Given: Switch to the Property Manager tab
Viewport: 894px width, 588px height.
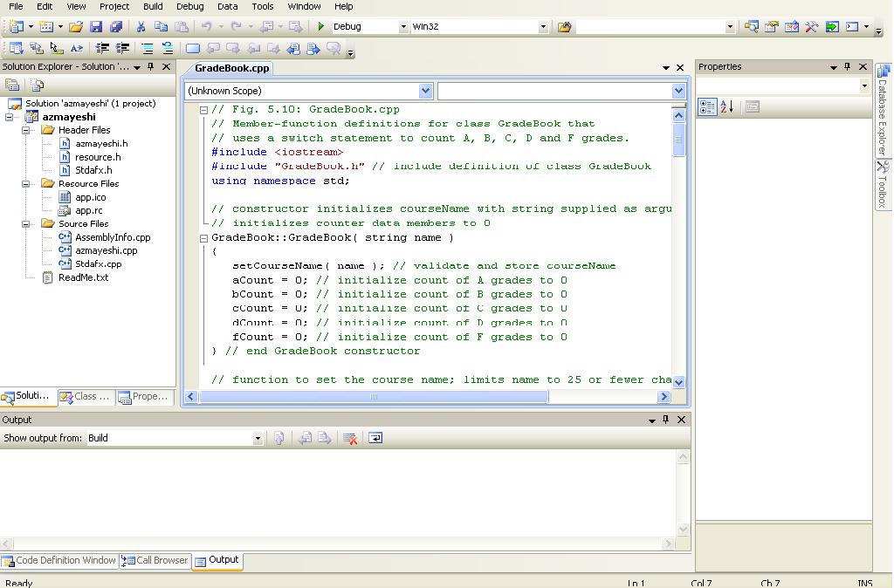Looking at the screenshot, I should coord(145,397).
